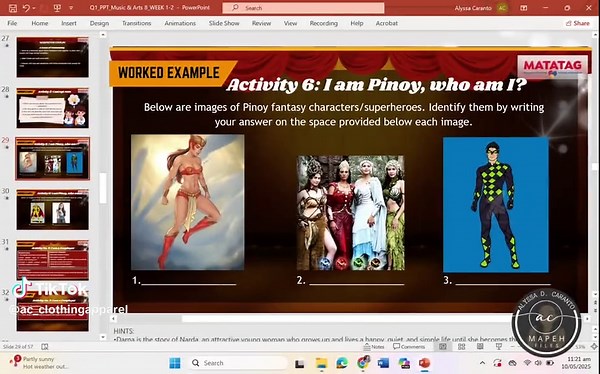
Task: Open the Recording tab
Action: 324,23
